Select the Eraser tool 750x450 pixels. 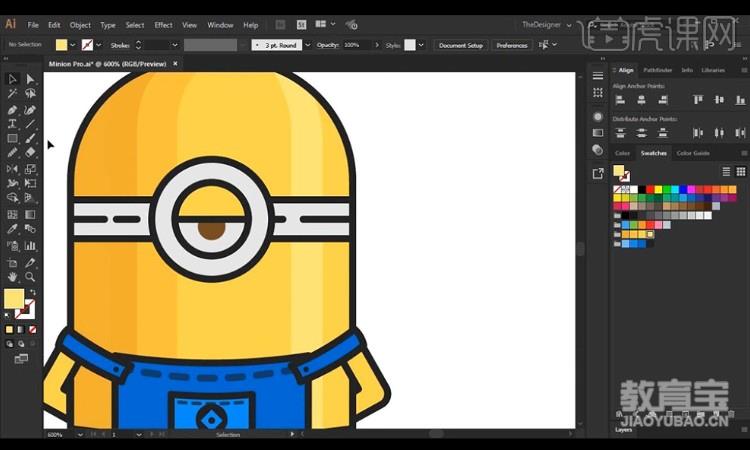point(30,153)
